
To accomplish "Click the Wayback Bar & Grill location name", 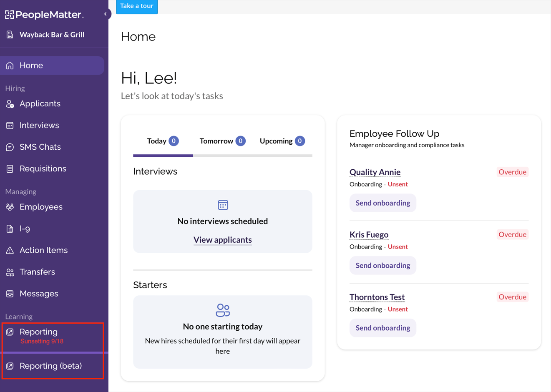I will 52,35.
